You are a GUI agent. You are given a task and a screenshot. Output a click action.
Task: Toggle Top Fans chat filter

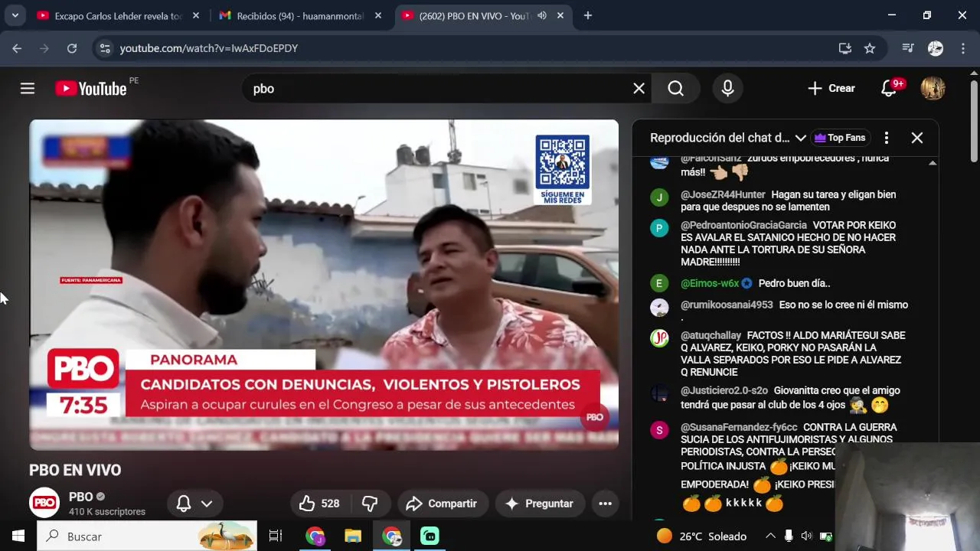[x=840, y=138]
